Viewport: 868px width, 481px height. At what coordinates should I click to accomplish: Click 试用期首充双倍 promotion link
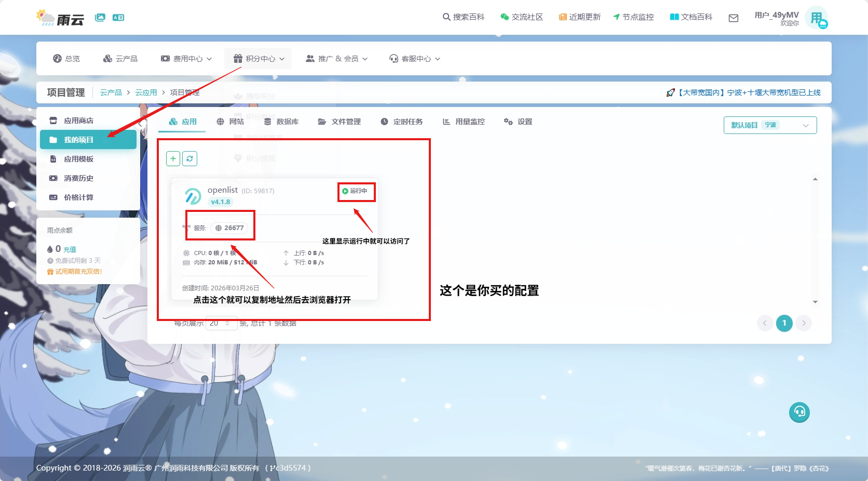(x=74, y=272)
